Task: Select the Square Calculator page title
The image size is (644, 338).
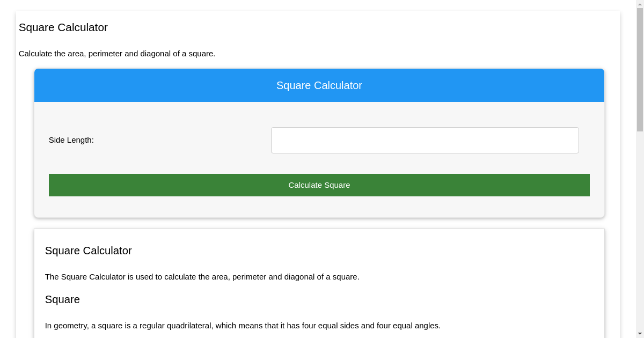Action: pos(63,27)
